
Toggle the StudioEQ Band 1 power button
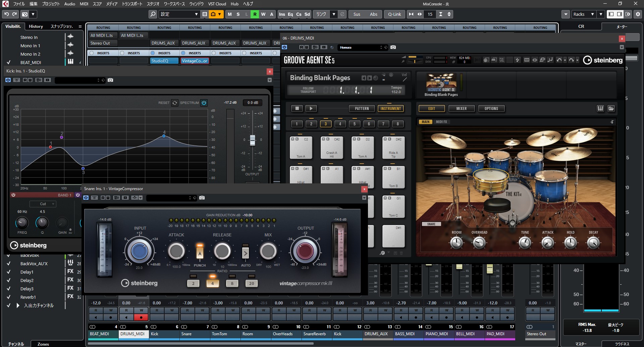coord(13,195)
